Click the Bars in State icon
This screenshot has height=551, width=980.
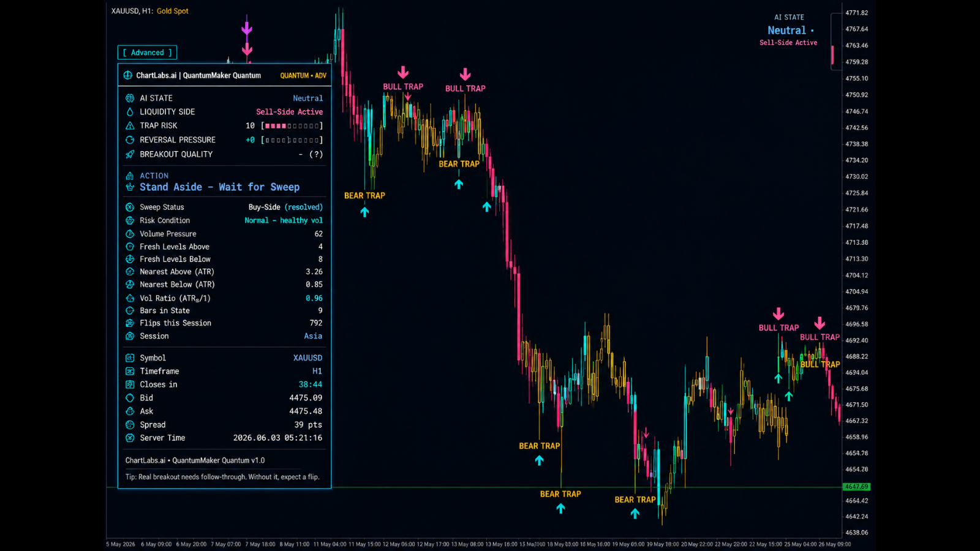pos(130,310)
